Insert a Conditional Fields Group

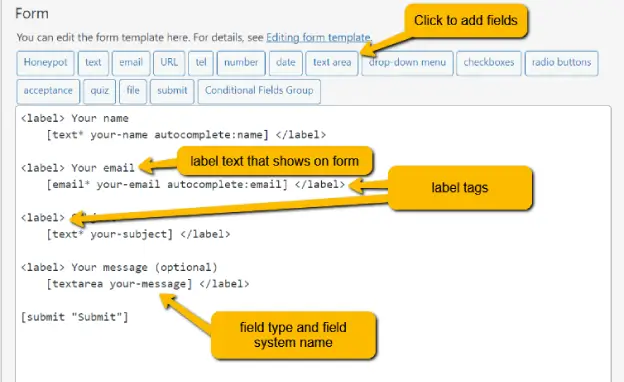point(259,91)
